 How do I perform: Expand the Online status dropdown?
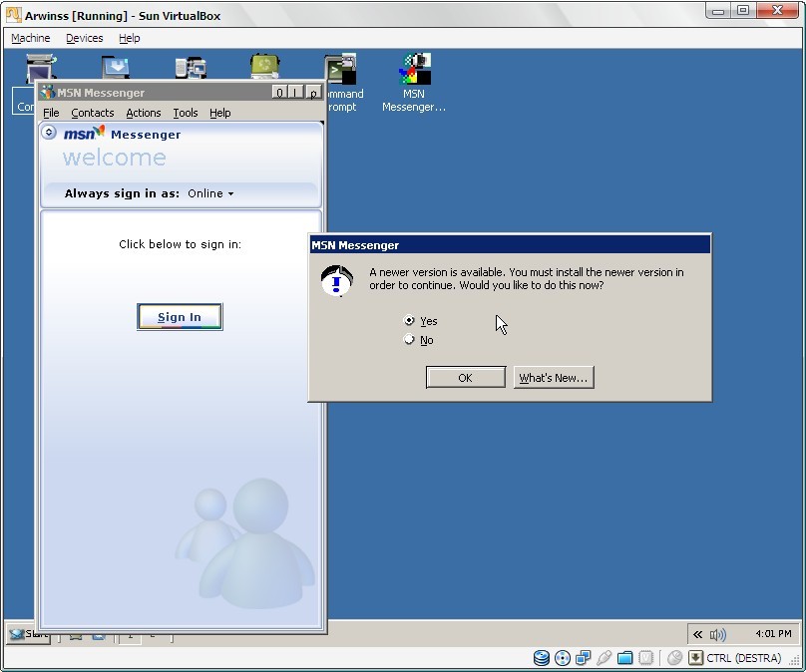210,193
